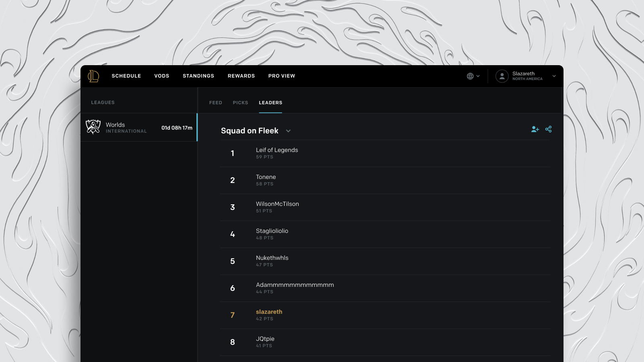Image resolution: width=644 pixels, height=362 pixels.
Task: Click the add friend icon
Action: click(535, 129)
